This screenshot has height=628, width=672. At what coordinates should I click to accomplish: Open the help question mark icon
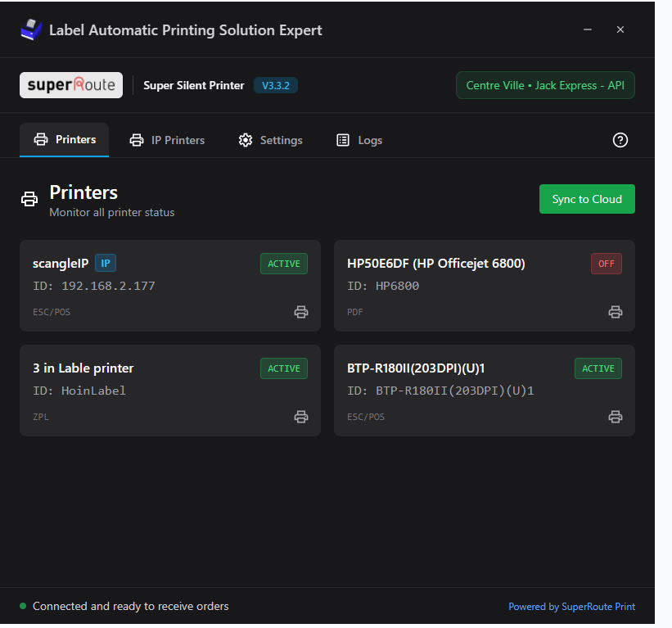tap(620, 140)
